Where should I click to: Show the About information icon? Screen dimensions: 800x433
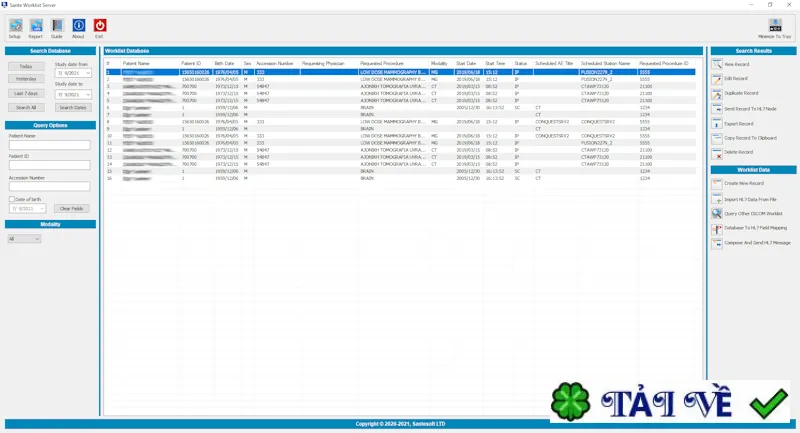pyautogui.click(x=79, y=26)
